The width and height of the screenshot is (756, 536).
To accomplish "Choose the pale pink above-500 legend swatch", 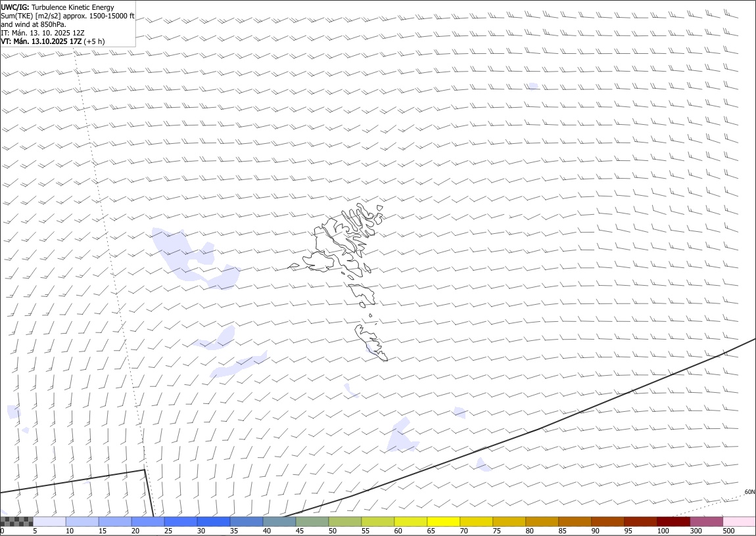I will [739, 522].
